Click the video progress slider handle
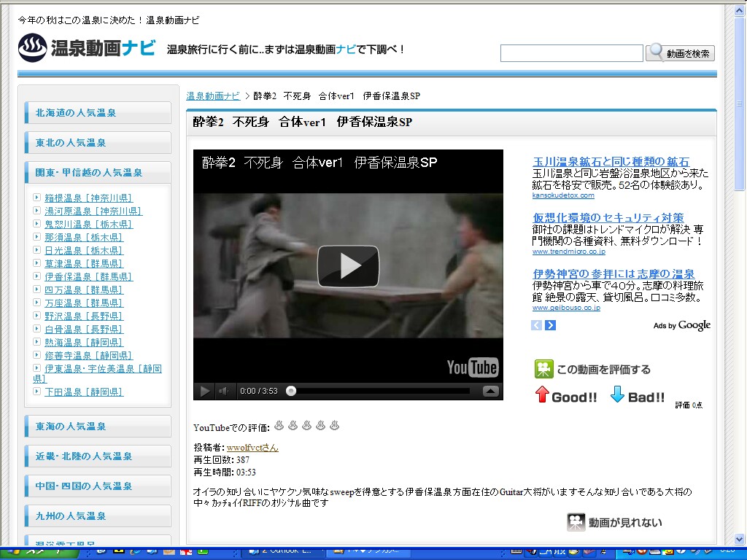Viewport: 747px width, 560px height. pyautogui.click(x=291, y=391)
